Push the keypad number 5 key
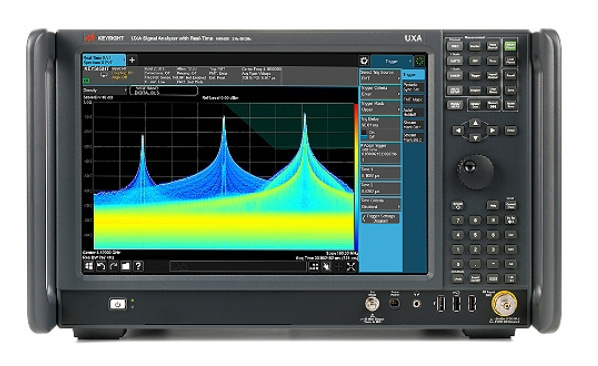 pyautogui.click(x=475, y=234)
